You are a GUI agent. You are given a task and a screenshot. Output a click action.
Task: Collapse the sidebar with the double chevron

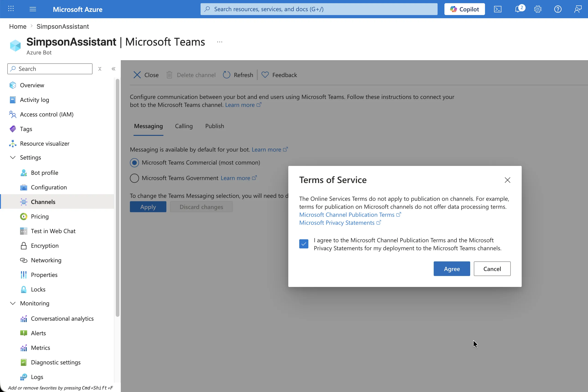click(113, 69)
